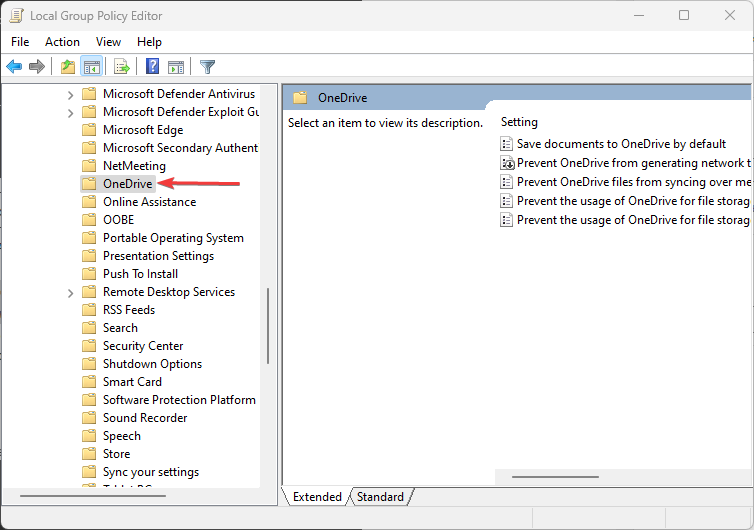
Task: Click the Back arrow toolbar icon
Action: click(x=14, y=66)
